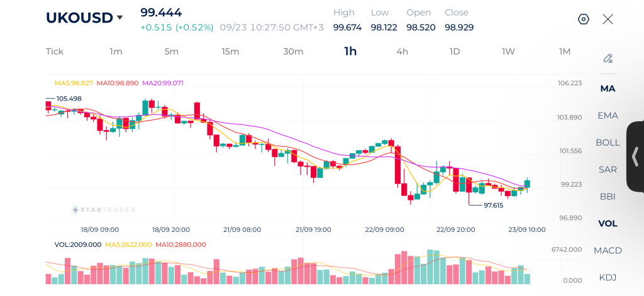Screen dimensions: 644x296
Task: Select the drawing pencil tool icon
Action: (608, 58)
